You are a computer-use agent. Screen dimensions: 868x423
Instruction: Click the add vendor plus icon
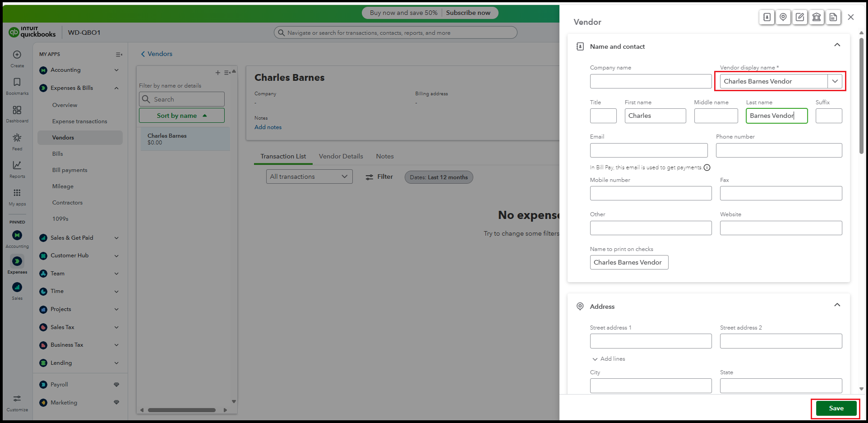point(218,73)
